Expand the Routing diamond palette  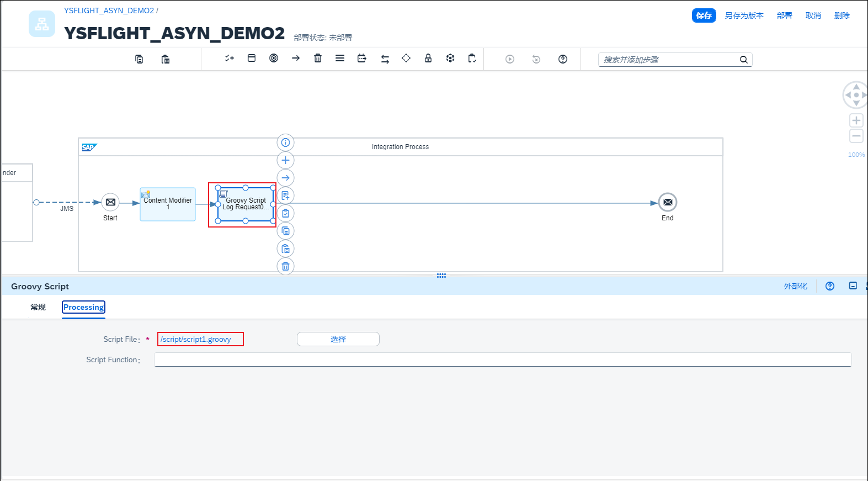(406, 59)
